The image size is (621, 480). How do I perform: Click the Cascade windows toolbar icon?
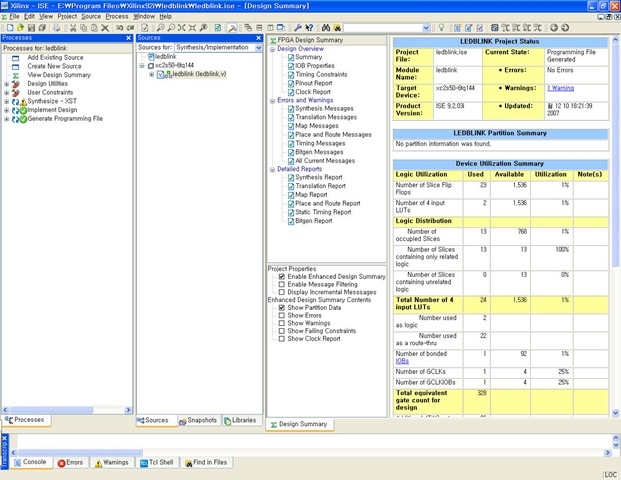248,27
